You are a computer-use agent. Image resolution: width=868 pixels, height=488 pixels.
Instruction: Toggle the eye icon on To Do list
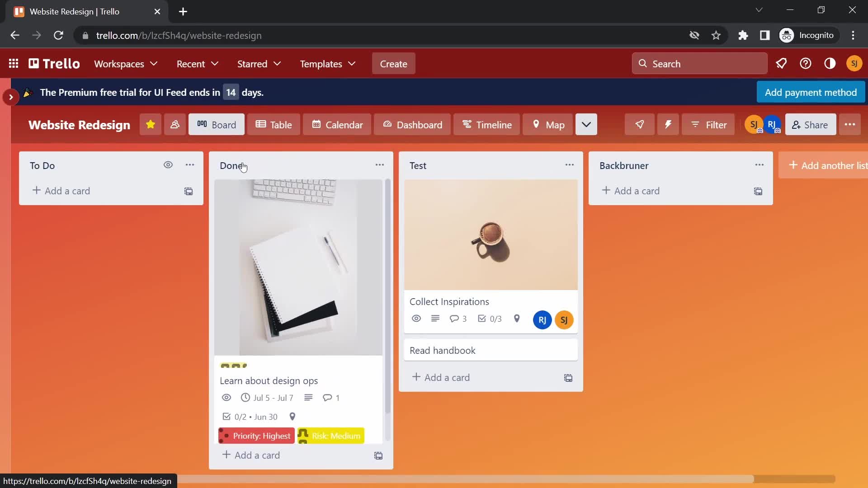click(x=168, y=164)
